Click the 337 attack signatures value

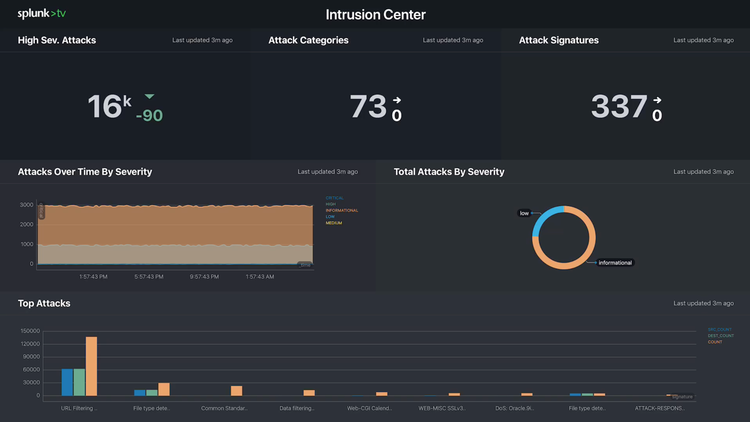618,106
